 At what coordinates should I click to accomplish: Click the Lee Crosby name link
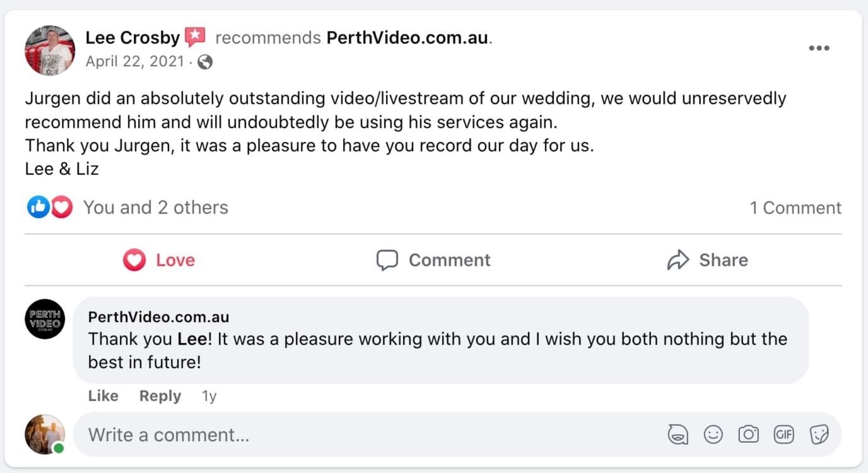point(132,38)
